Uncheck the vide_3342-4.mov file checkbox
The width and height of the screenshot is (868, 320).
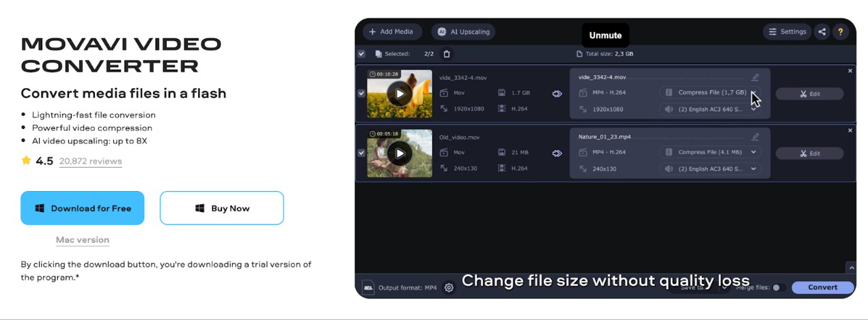coord(361,93)
